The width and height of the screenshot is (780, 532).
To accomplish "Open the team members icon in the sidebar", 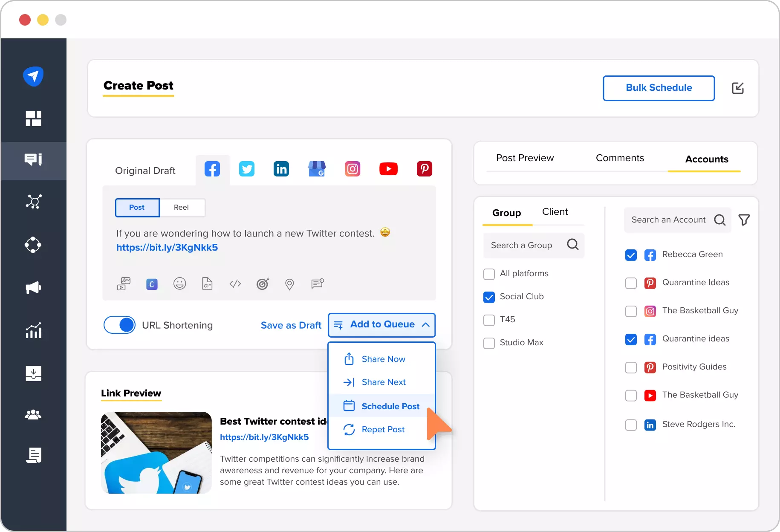I will 33,414.
